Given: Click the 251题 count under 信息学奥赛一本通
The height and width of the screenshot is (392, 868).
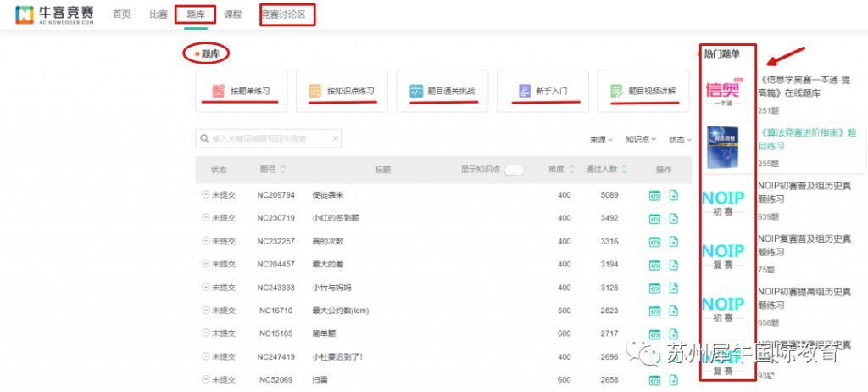Looking at the screenshot, I should (768, 110).
